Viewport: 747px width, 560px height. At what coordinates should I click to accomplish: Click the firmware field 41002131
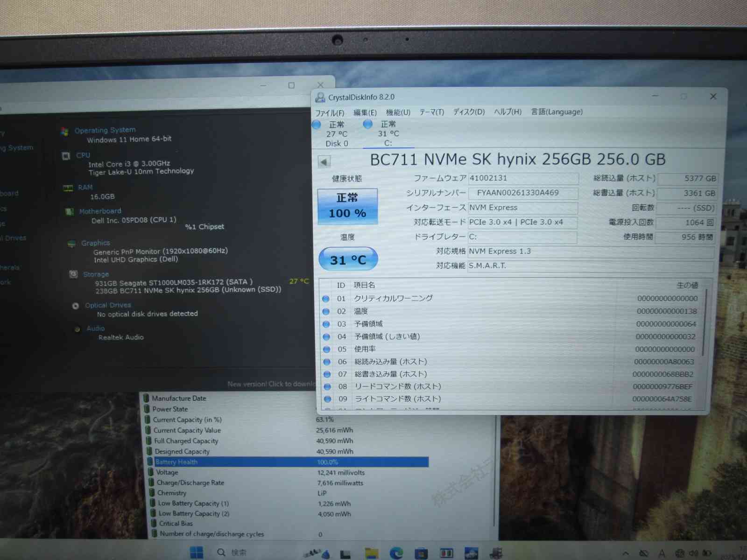click(x=523, y=178)
